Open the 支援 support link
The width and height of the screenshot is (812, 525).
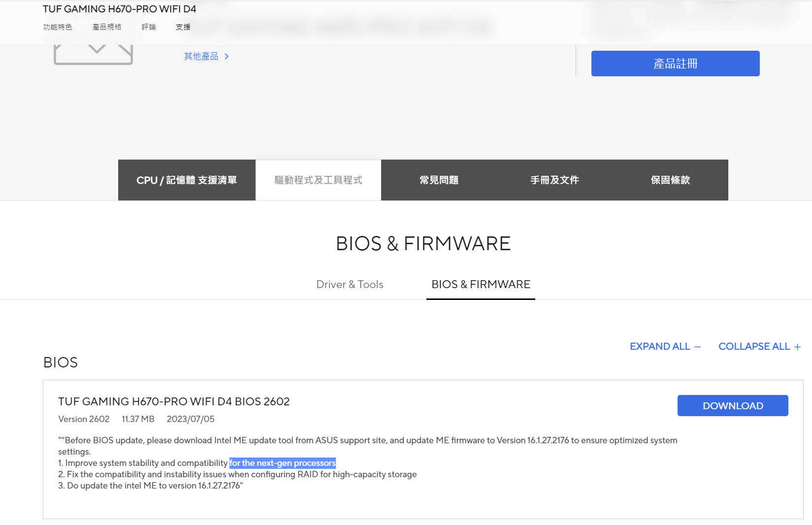tap(183, 27)
